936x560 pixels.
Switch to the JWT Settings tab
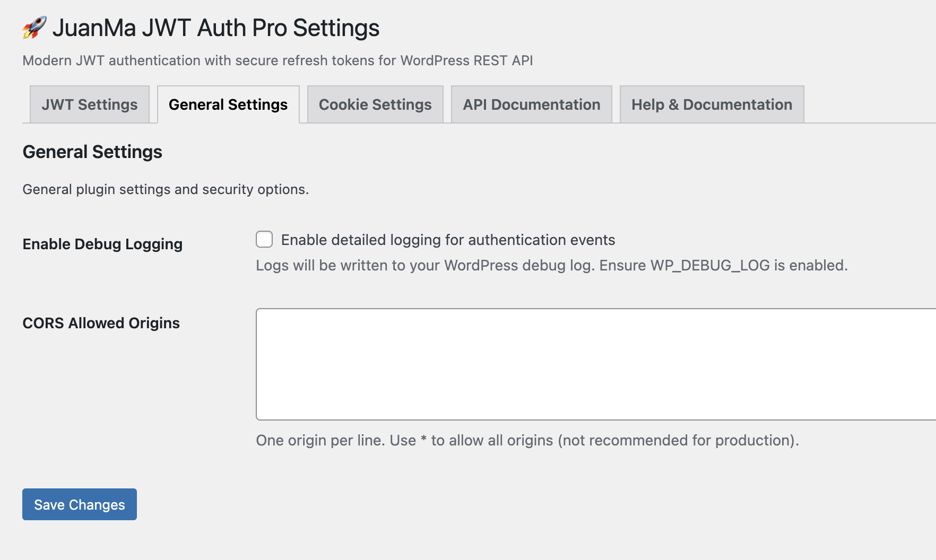[x=90, y=104]
